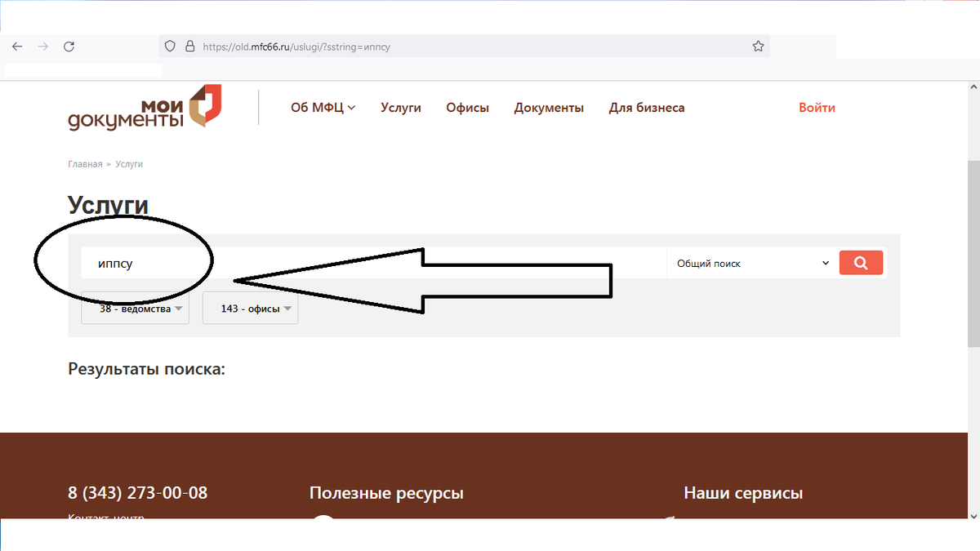This screenshot has width=980, height=551.
Task: Reload the page with the refresh icon
Action: [69, 47]
